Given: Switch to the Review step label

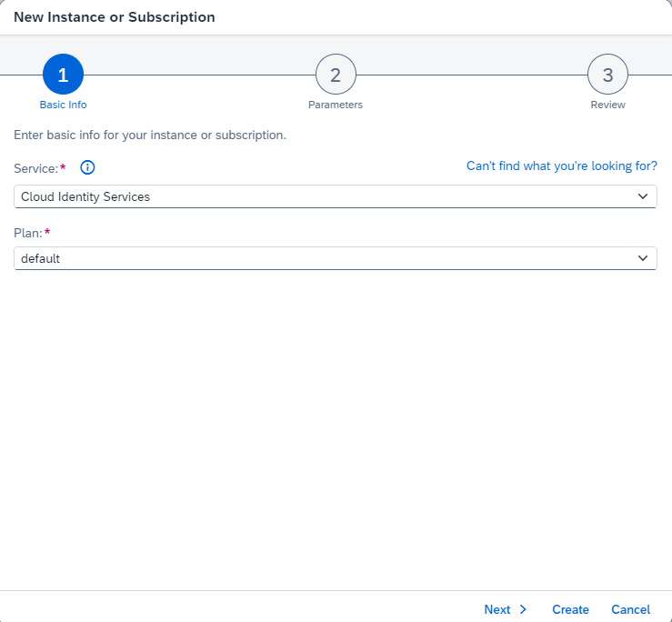Looking at the screenshot, I should point(607,105).
